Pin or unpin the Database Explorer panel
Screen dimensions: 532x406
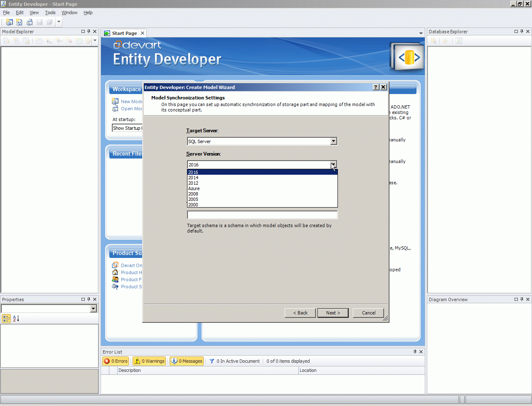522,32
